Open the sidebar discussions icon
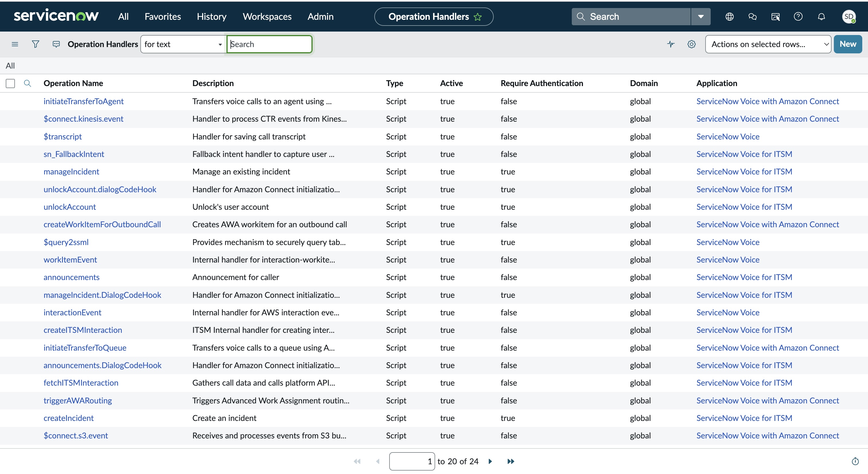The image size is (868, 474). (x=752, y=17)
